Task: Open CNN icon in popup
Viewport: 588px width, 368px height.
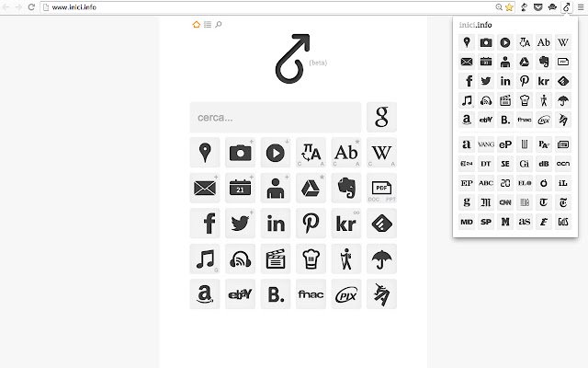Action: 505,202
